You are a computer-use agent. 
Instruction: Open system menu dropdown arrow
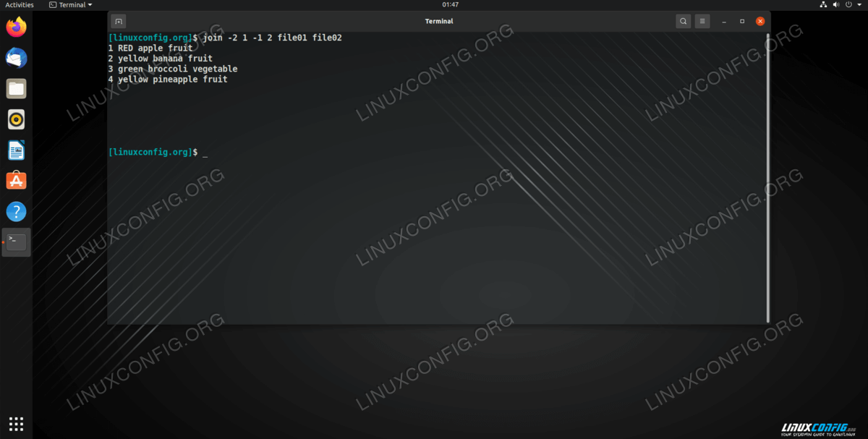point(859,5)
